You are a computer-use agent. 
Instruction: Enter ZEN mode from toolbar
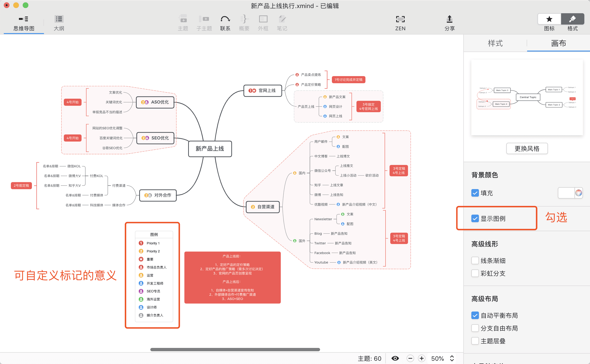(400, 19)
